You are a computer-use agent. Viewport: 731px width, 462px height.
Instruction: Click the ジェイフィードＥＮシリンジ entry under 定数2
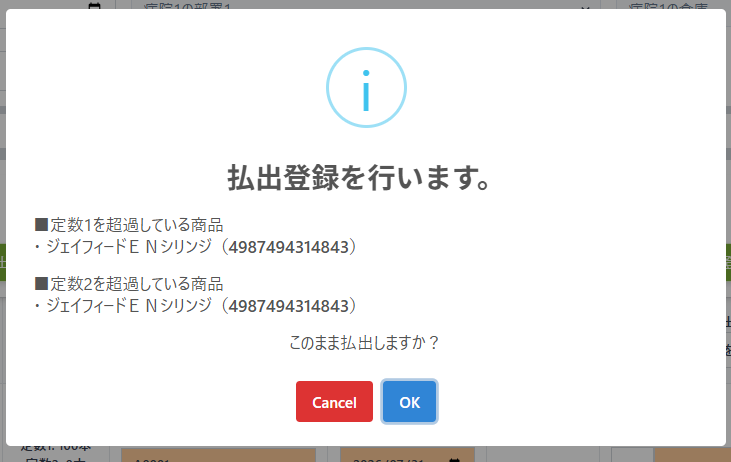tap(196, 306)
